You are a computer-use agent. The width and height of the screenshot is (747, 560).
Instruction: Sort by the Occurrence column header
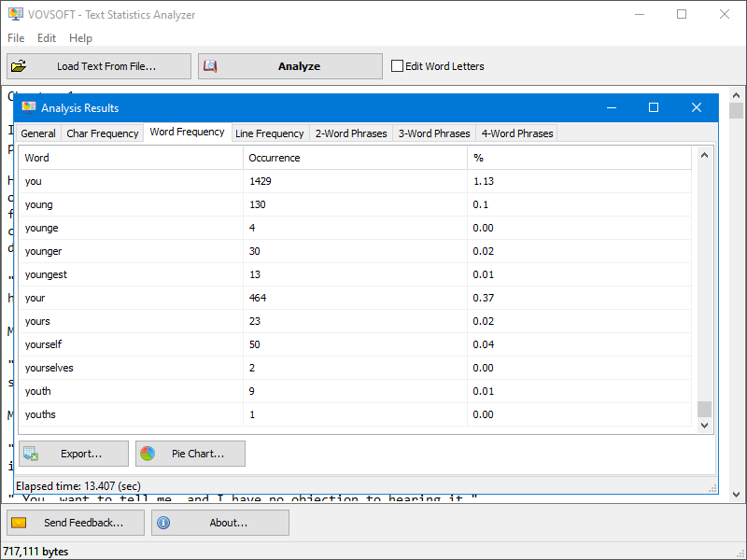click(x=355, y=158)
